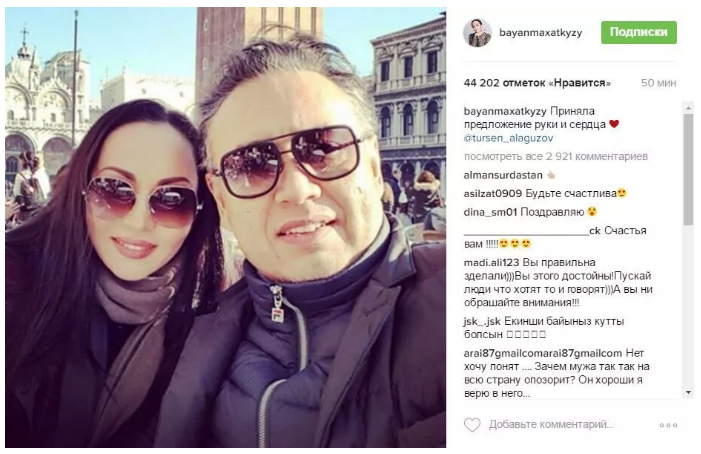The height and width of the screenshot is (454, 701).
Task: Click the scrollbar down arrow
Action: tap(688, 392)
